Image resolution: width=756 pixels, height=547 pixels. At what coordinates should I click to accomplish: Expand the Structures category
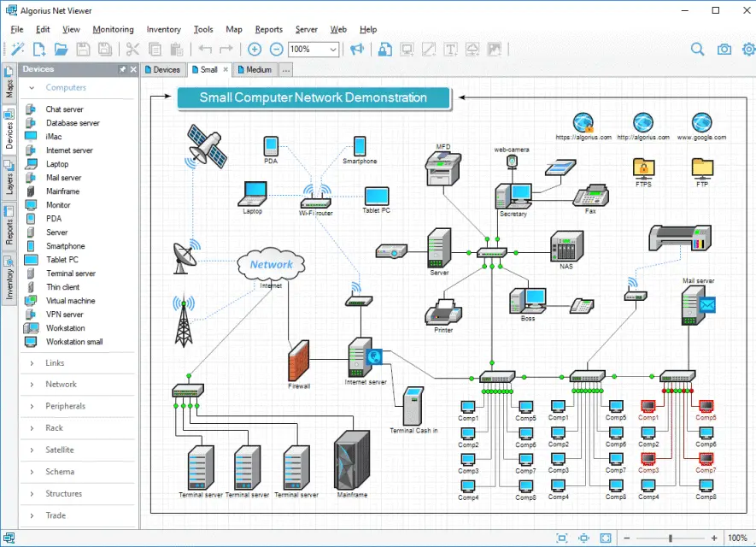click(x=32, y=494)
